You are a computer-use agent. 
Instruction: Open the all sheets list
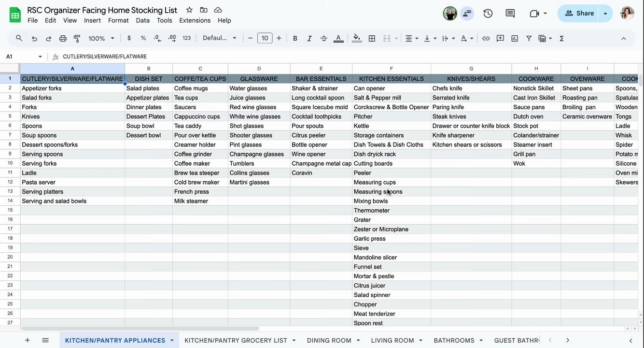tap(45, 340)
